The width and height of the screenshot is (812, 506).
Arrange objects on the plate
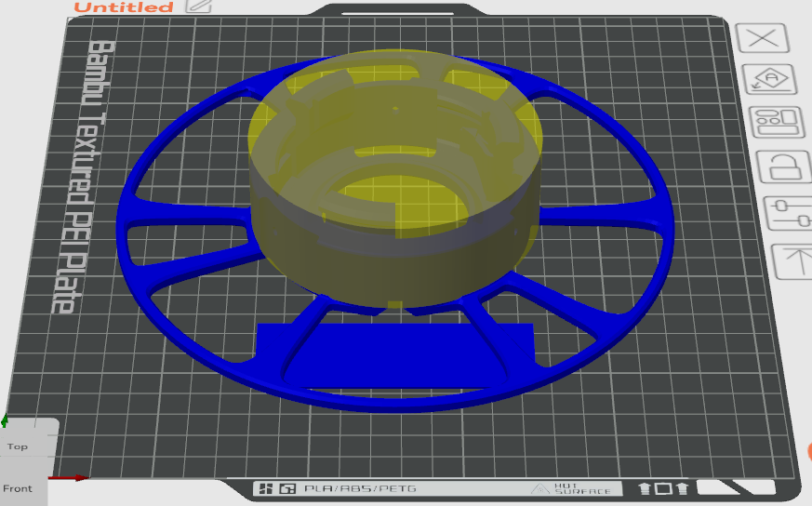click(x=778, y=122)
